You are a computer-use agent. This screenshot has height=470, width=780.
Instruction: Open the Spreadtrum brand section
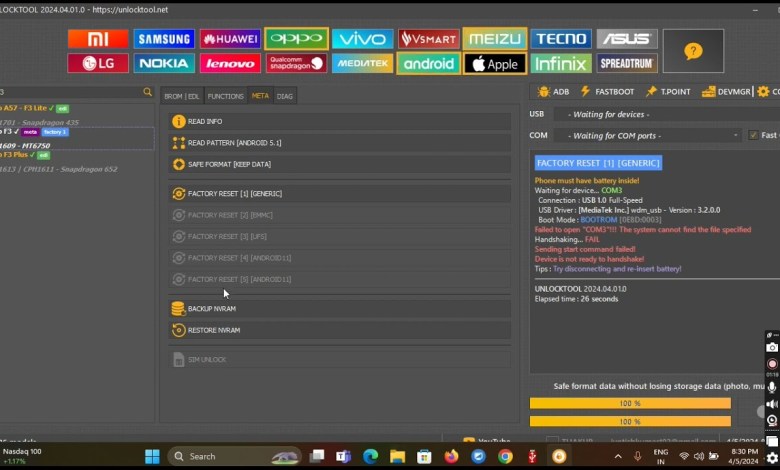click(627, 63)
